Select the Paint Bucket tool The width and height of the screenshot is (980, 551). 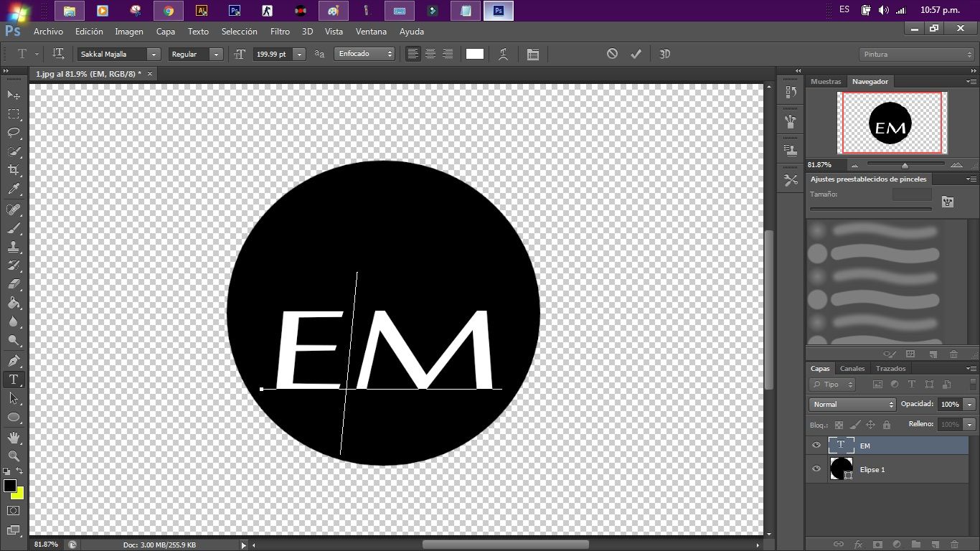(14, 303)
